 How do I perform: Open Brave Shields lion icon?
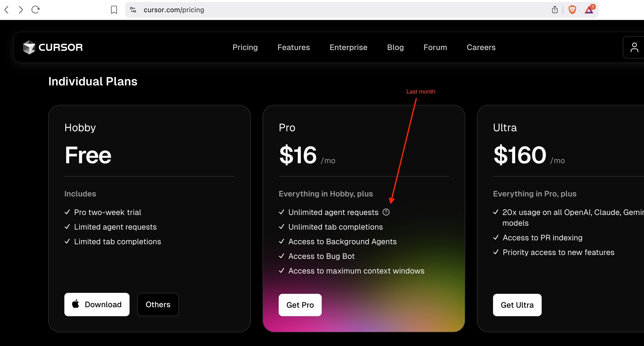point(572,10)
